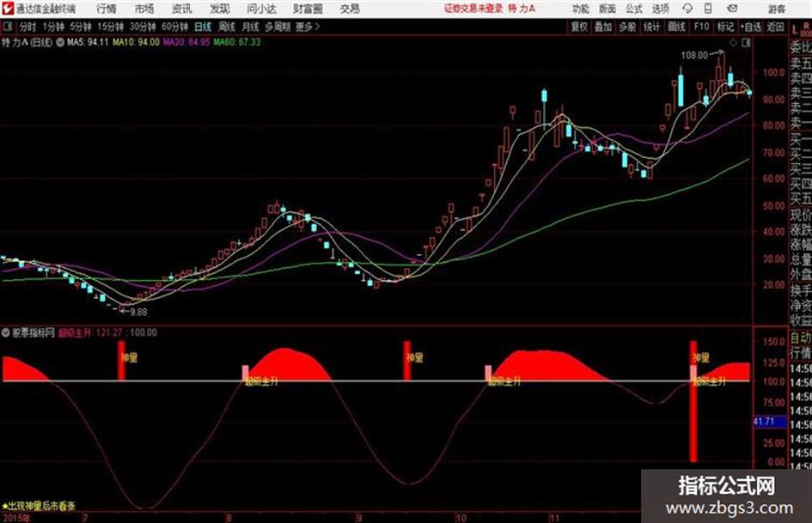Click the 特力A (日线) chart title
812x523 pixels.
[27, 42]
